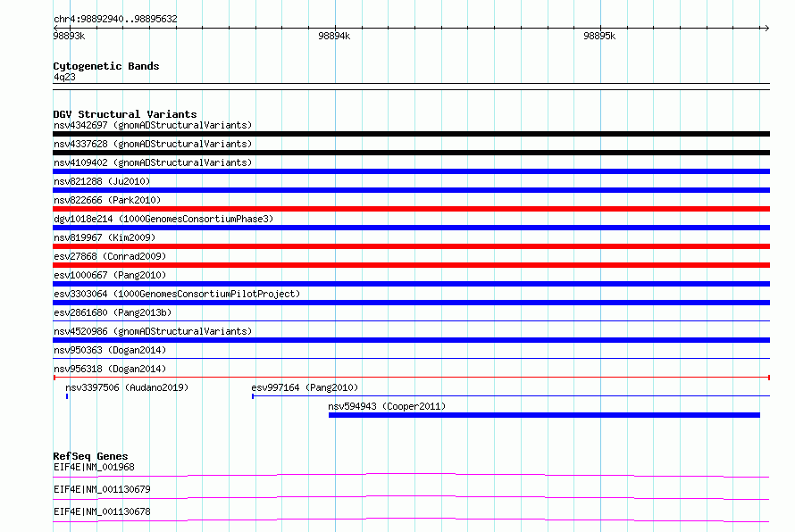Click nsv594943 (Cooper2011) label
The image size is (795, 532).
[387, 406]
